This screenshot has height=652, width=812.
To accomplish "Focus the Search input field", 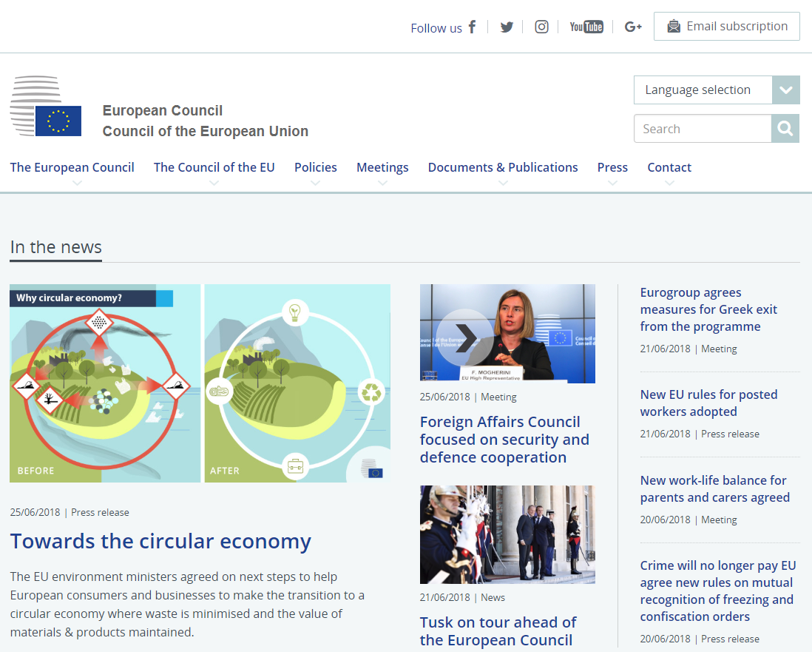I will click(x=703, y=129).
